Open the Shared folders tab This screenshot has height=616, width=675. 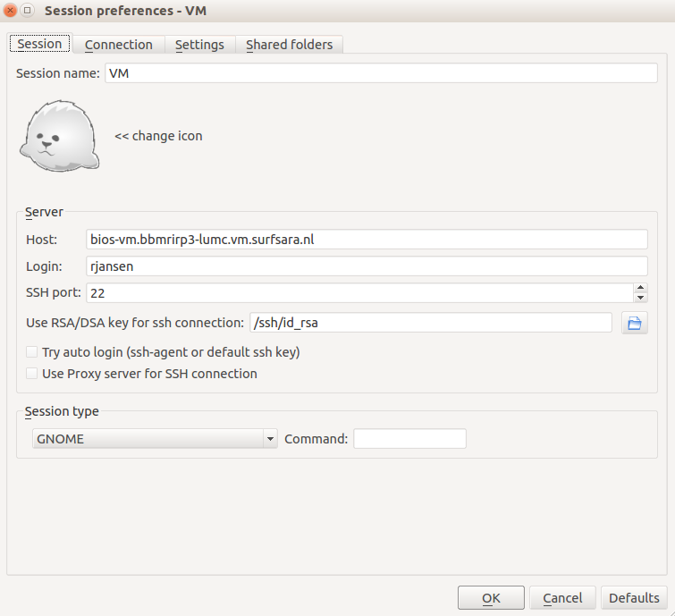tap(289, 45)
